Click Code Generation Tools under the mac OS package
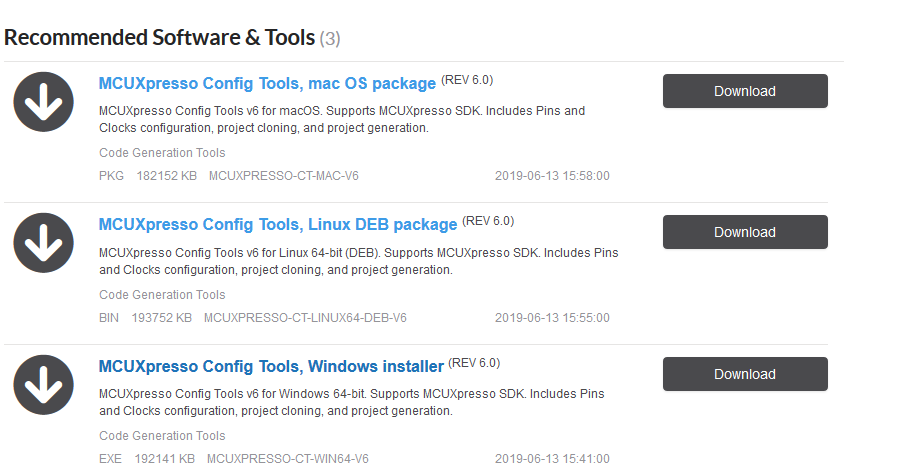The image size is (915, 471). [x=162, y=153]
